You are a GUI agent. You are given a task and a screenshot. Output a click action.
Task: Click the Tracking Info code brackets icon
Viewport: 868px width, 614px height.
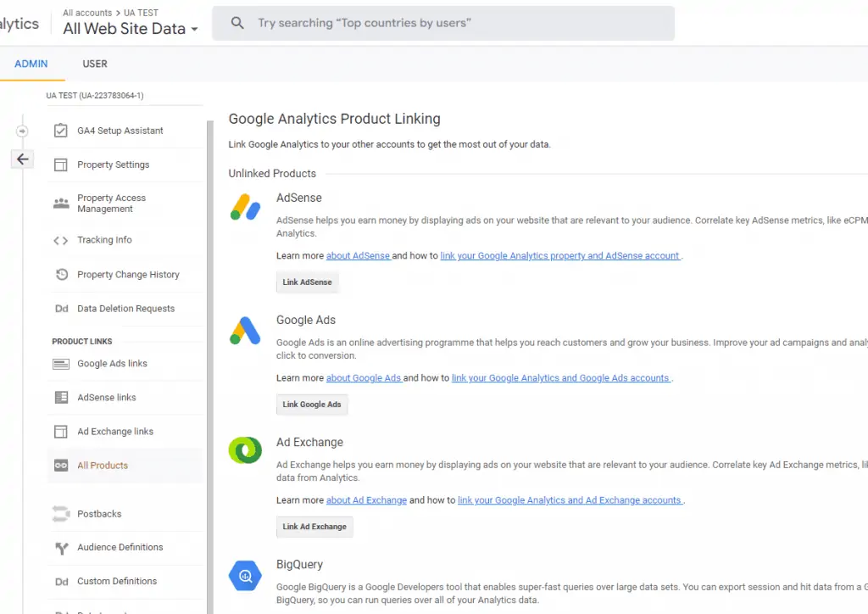click(x=60, y=240)
